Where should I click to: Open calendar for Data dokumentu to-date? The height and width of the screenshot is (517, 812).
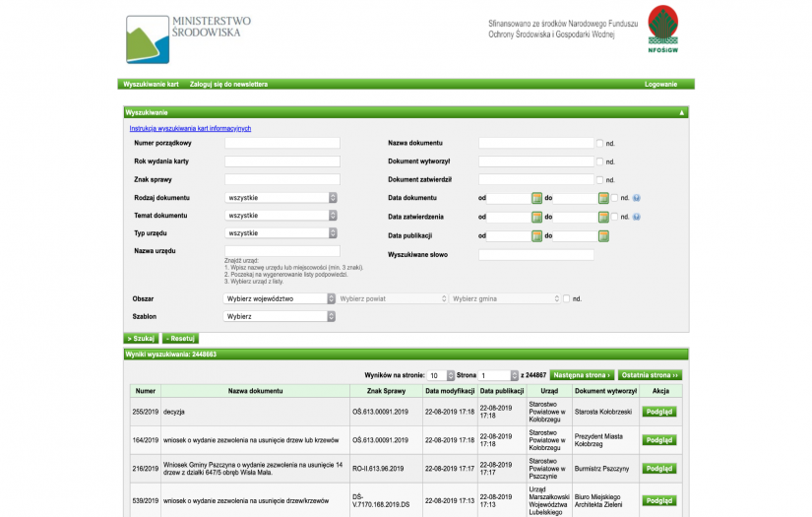pyautogui.click(x=603, y=198)
